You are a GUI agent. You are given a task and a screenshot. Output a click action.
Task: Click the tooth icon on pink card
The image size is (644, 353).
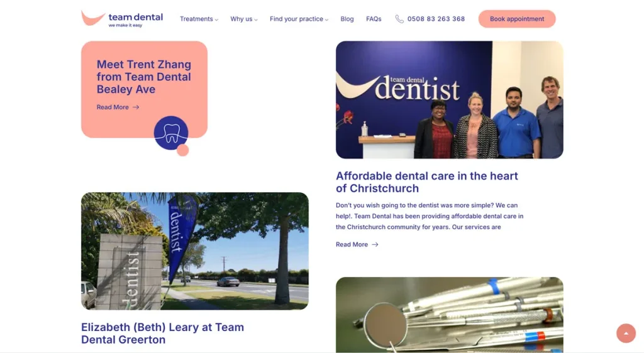click(x=171, y=133)
